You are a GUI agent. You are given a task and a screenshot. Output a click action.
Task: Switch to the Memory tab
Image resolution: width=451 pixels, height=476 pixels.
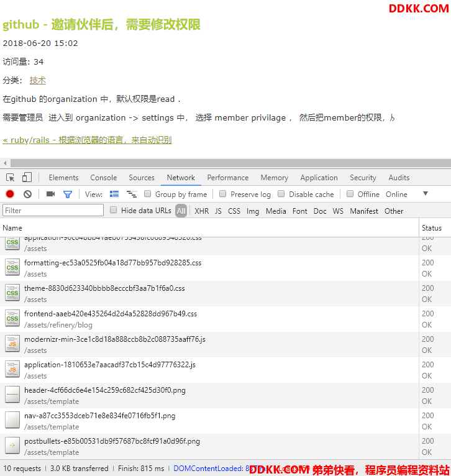pyautogui.click(x=275, y=178)
